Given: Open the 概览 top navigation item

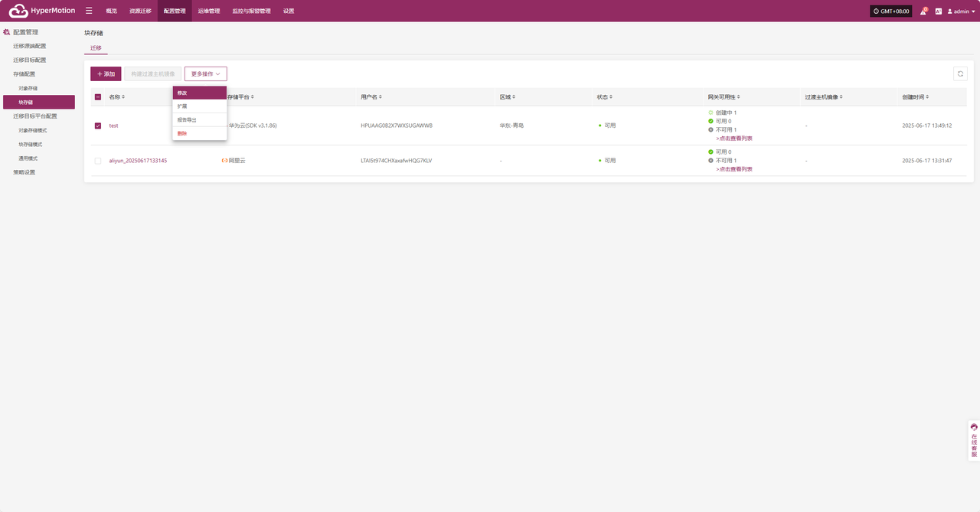Looking at the screenshot, I should [112, 11].
